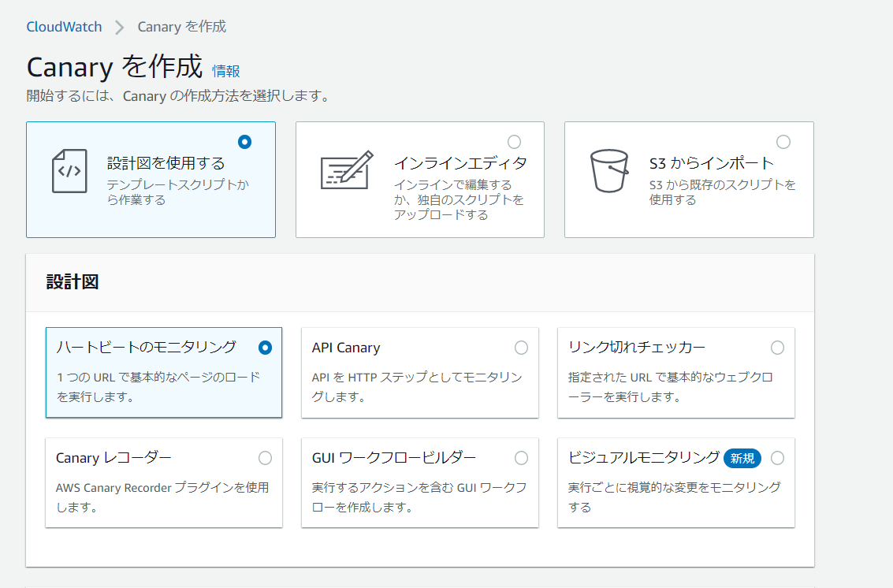Enable the ビジュアルモニタリング radio button
This screenshot has height=588, width=893.
[x=777, y=458]
